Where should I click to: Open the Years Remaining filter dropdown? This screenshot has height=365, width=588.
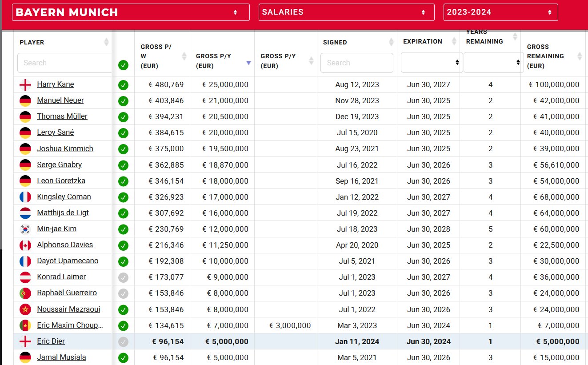494,63
